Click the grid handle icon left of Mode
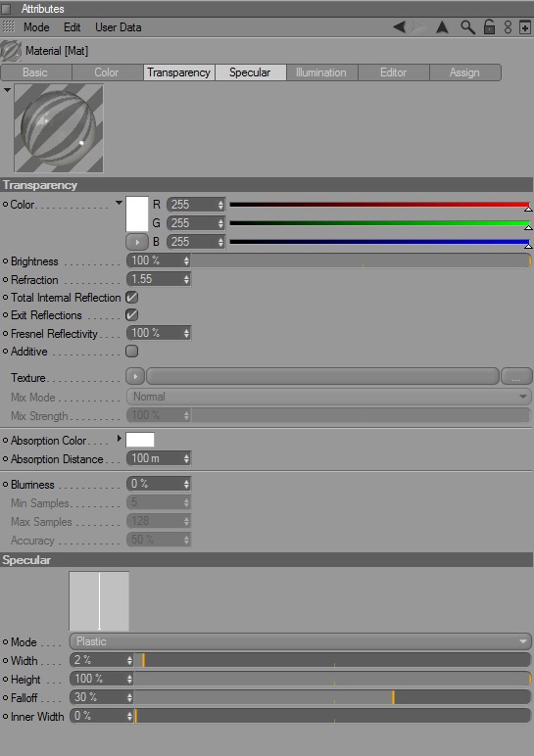 pos(9,27)
